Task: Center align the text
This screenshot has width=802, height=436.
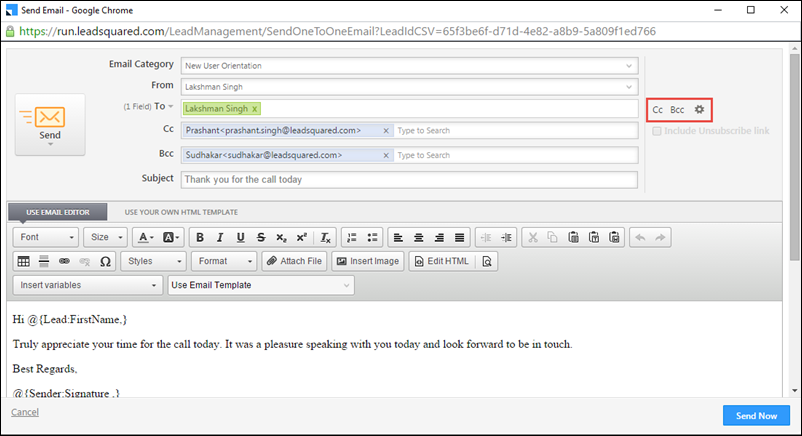Action: tap(418, 237)
